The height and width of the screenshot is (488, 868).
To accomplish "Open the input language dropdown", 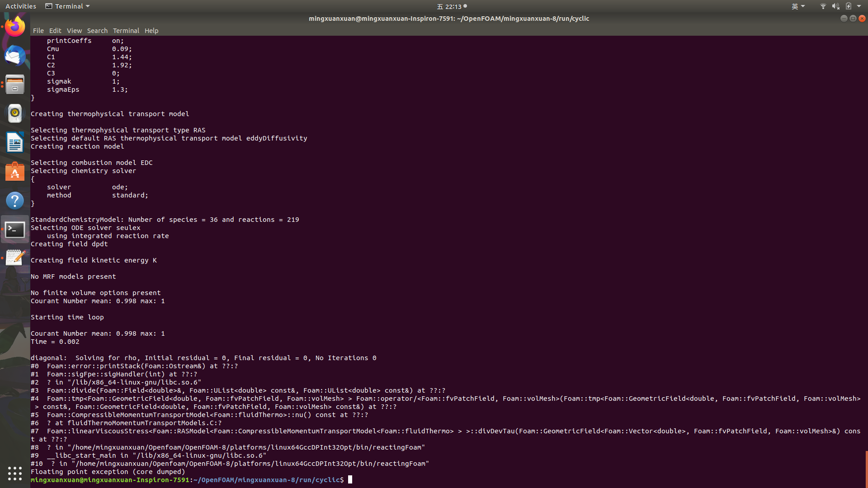I will point(798,6).
